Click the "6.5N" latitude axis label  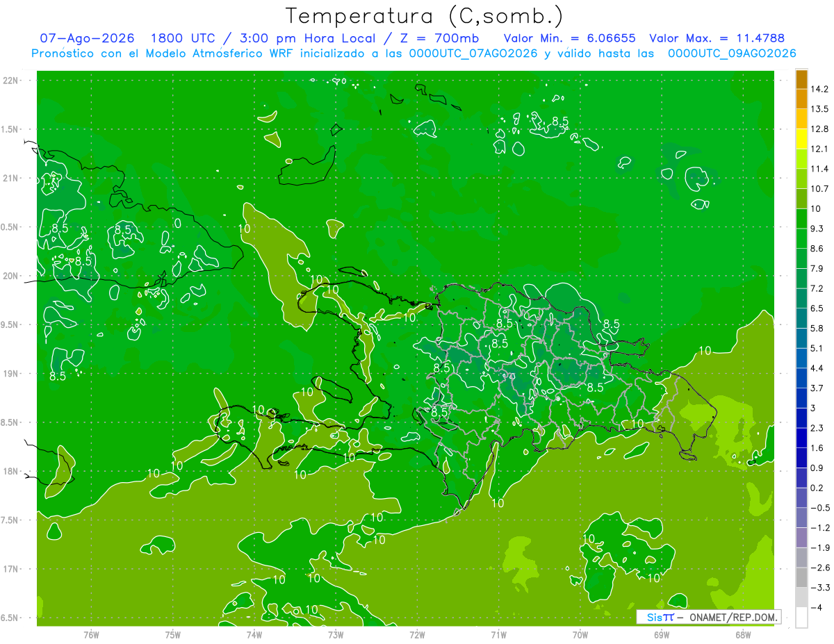[10, 618]
